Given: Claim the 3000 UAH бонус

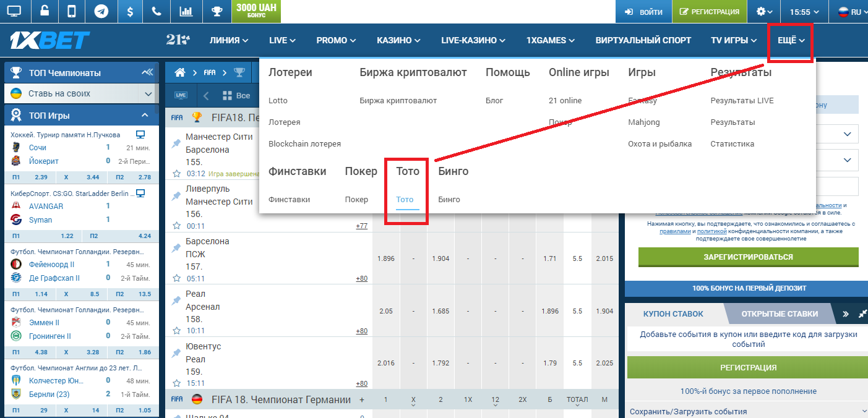Looking at the screenshot, I should (x=256, y=12).
